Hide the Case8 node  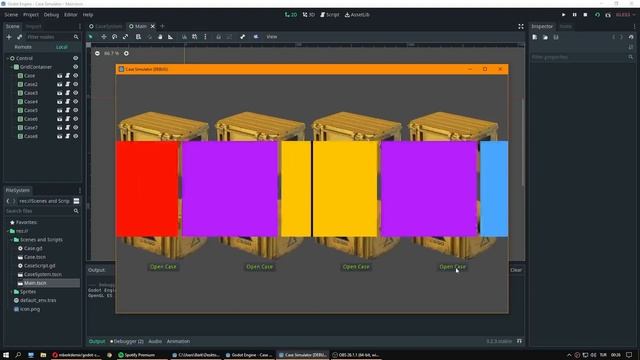[76, 136]
